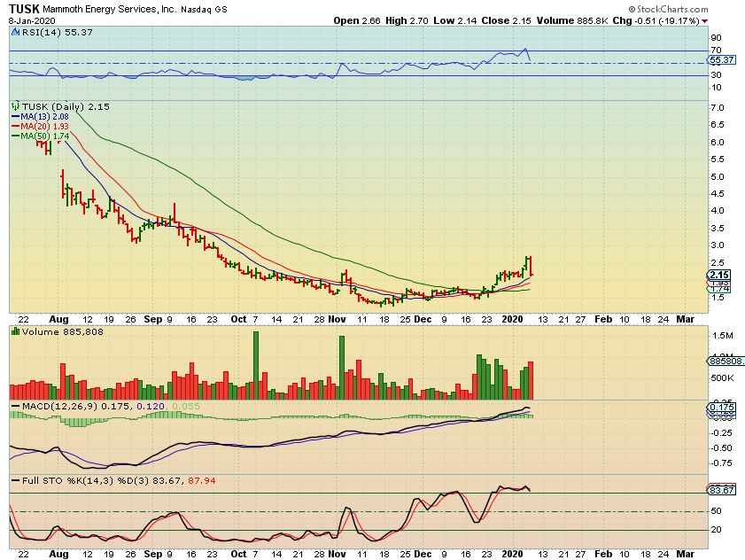Click the 2.15 last-price tag on the price axis
This screenshot has height=560, width=745.
point(719,275)
